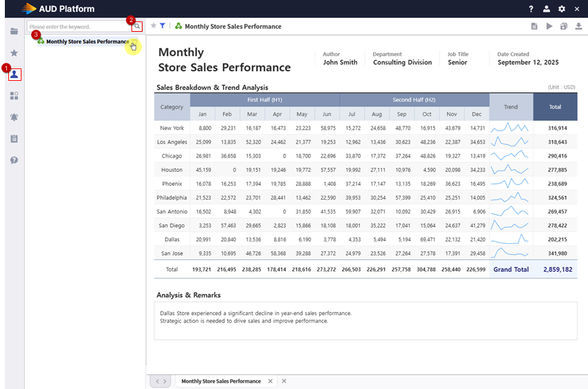Open the settings gear in title bar
Image resolution: width=588 pixels, height=389 pixels.
point(562,9)
